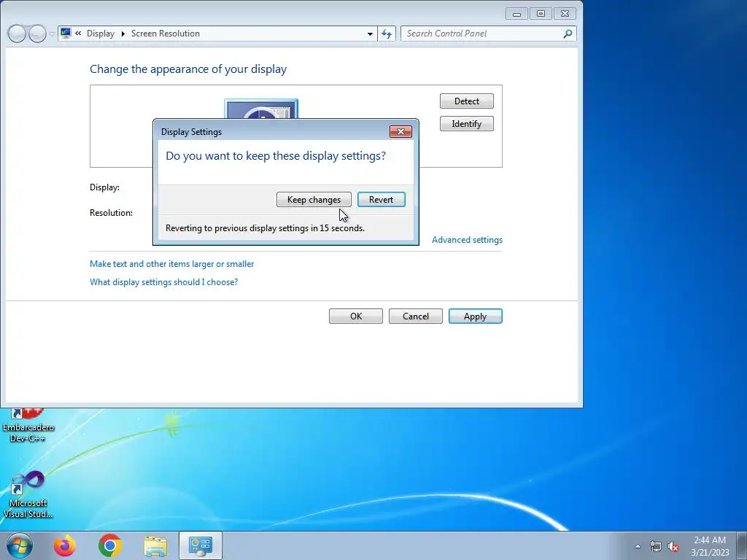This screenshot has width=747, height=560.
Task: Select the monitor thumbnail in display preview
Action: 261,109
